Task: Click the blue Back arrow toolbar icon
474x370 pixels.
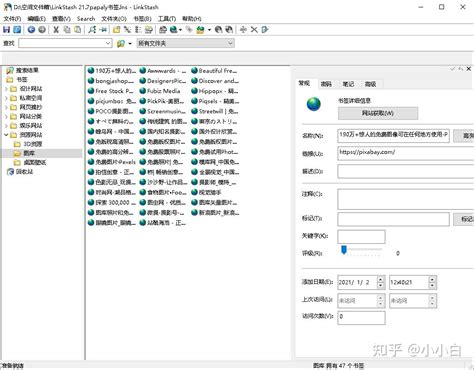Action: [31, 30]
